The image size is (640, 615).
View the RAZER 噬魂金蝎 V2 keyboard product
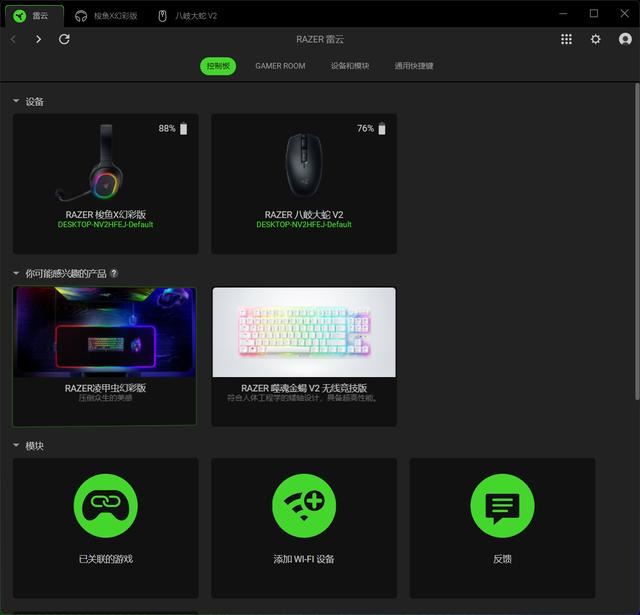coord(304,356)
